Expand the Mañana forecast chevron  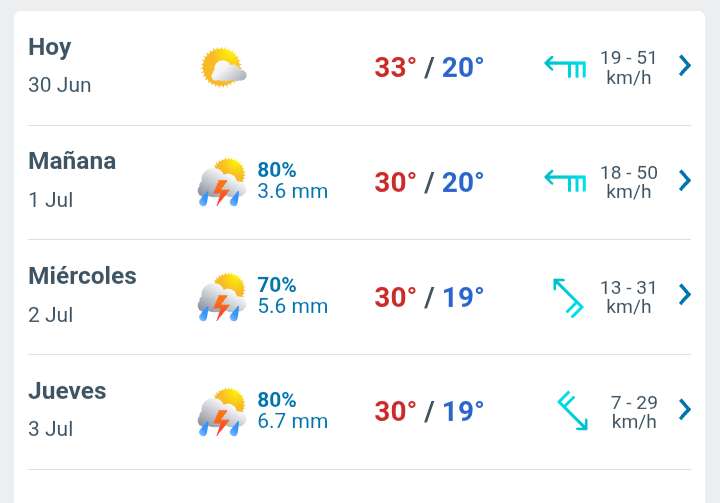(x=685, y=180)
